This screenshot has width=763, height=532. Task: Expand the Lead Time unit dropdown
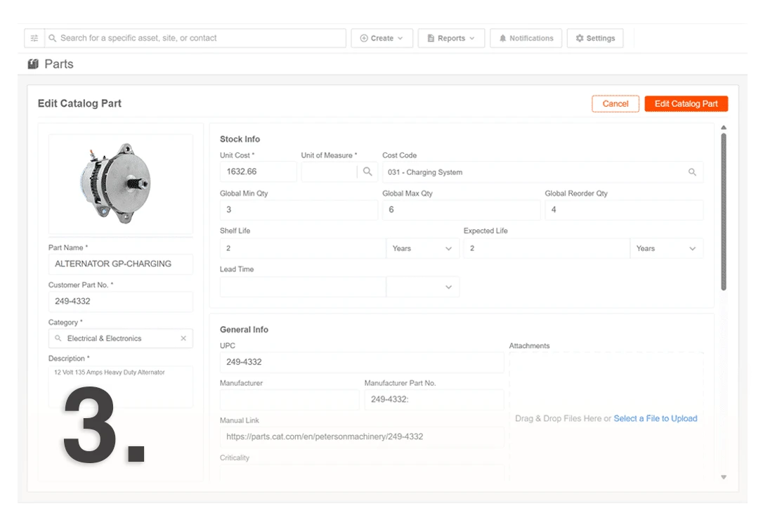(422, 287)
